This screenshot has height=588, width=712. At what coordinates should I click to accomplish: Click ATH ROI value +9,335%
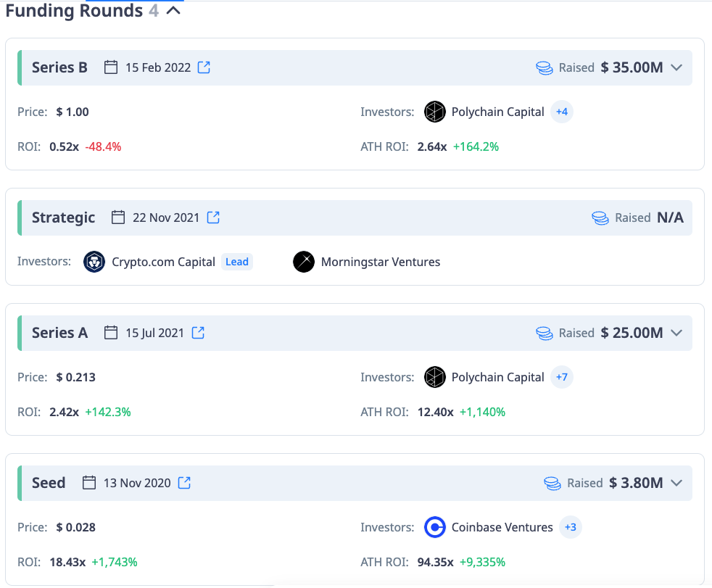tap(483, 562)
